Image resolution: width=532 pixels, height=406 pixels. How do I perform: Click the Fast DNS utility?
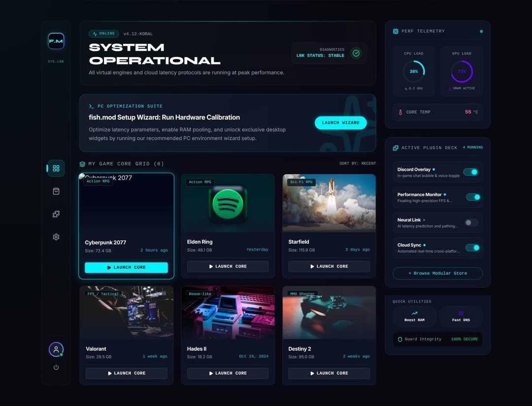pos(461,316)
